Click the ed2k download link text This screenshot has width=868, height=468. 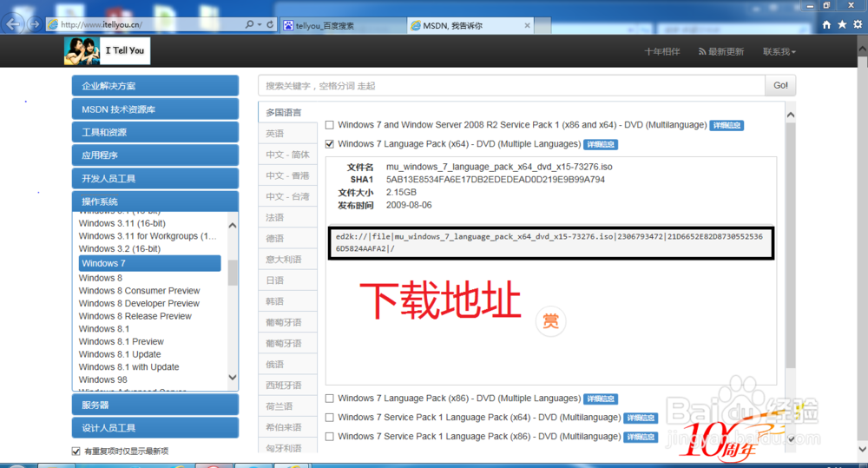tap(549, 242)
